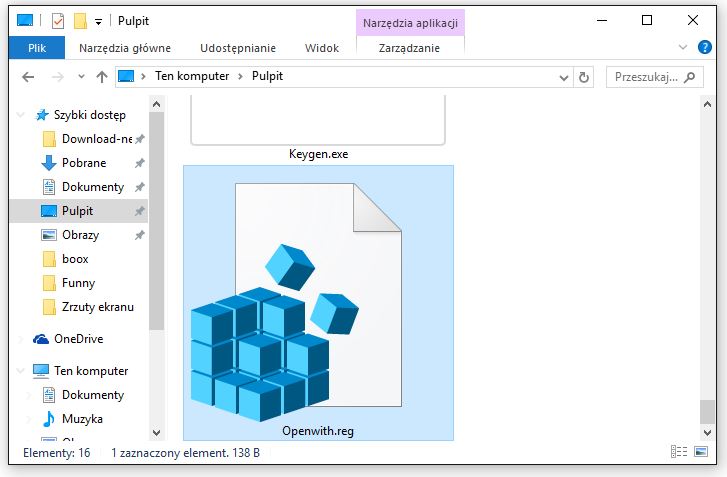
Task: Switch to Narzędzia główne ribbon tab
Action: coord(125,48)
